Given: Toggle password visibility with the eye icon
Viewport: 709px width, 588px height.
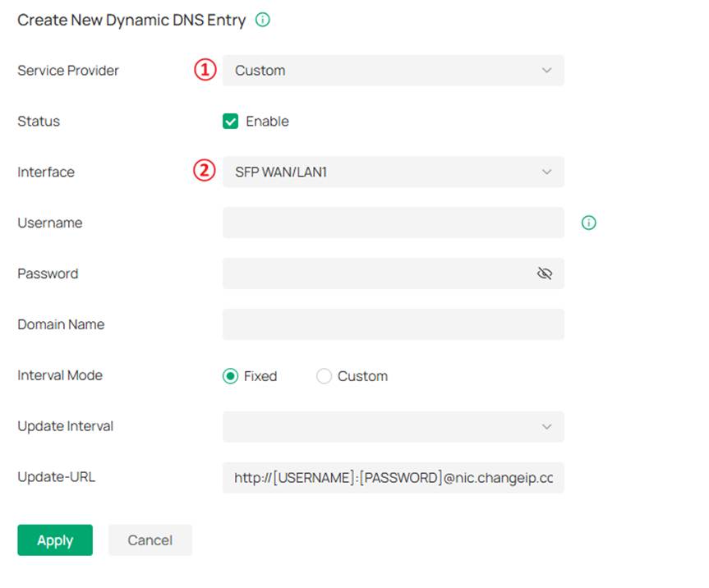Looking at the screenshot, I should [545, 273].
